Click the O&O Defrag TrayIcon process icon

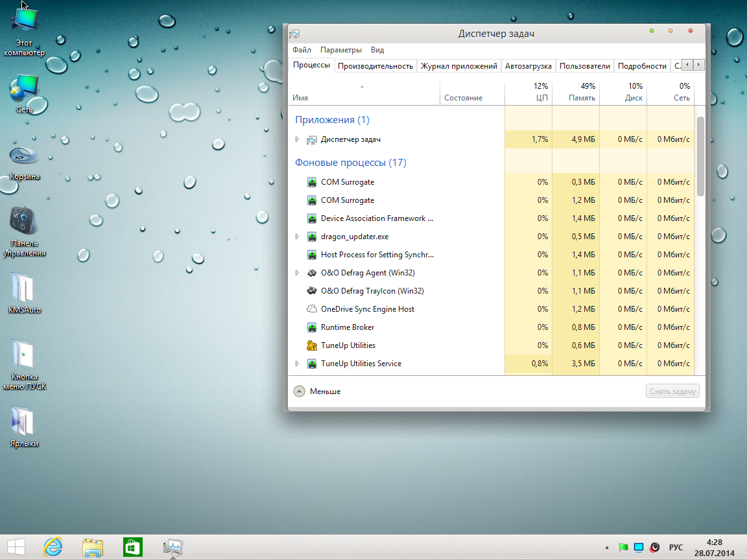tap(311, 291)
